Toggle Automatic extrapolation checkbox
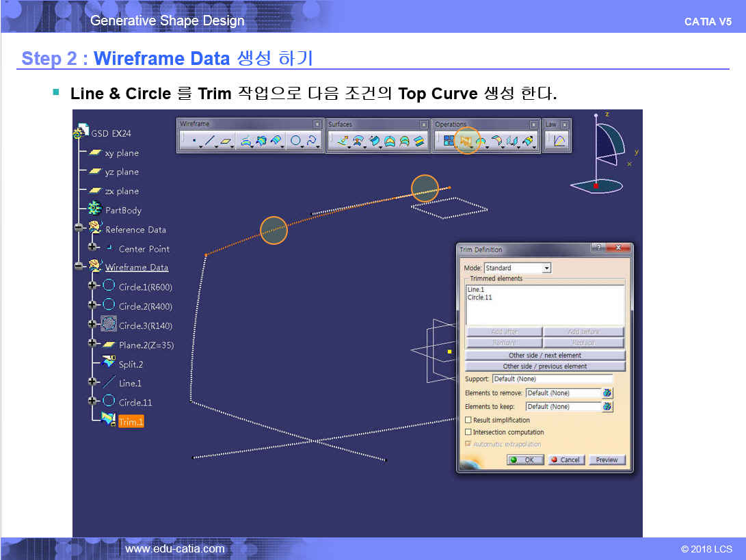This screenshot has height=560, width=746. pyautogui.click(x=468, y=444)
